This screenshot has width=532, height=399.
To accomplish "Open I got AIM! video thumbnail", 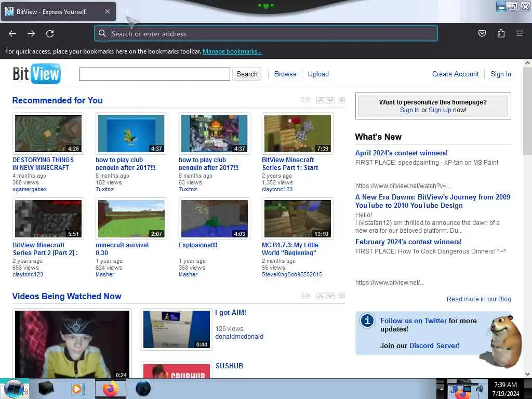I will tap(177, 329).
